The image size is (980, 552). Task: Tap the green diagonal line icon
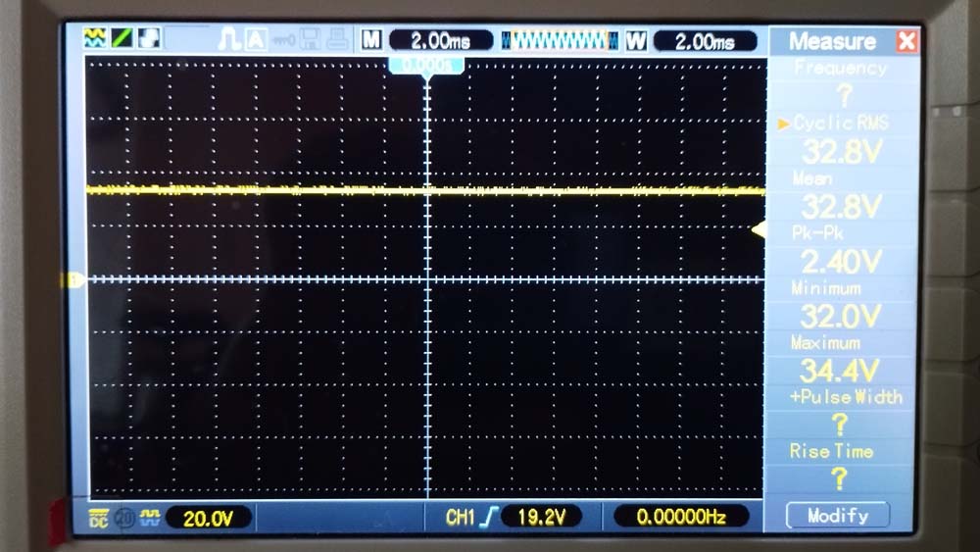pyautogui.click(x=122, y=39)
